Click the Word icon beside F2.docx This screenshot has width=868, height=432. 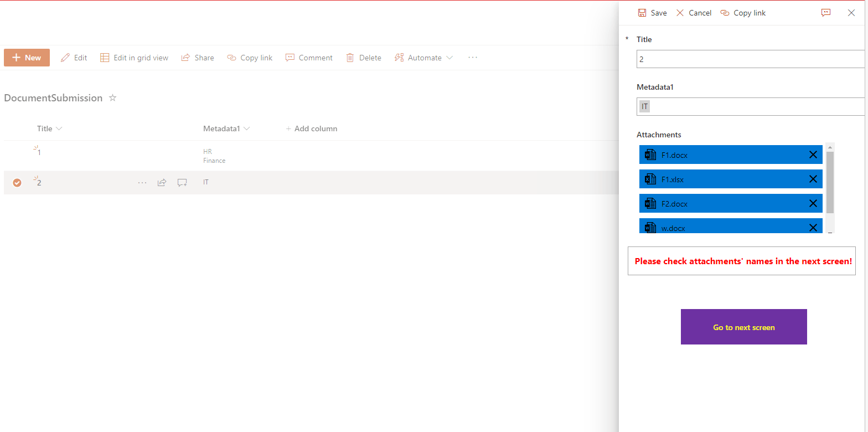[x=650, y=204]
